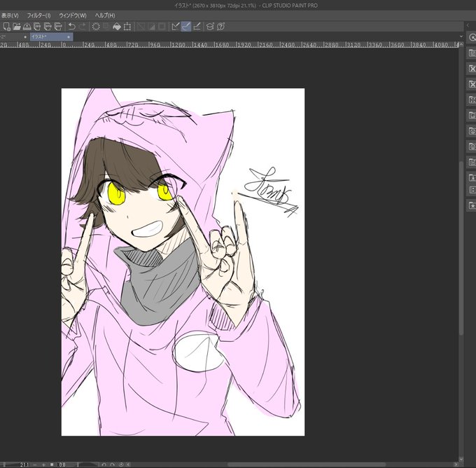Image resolution: width=476 pixels, height=468 pixels.
Task: Click the Redo arrow icon
Action: click(x=82, y=27)
